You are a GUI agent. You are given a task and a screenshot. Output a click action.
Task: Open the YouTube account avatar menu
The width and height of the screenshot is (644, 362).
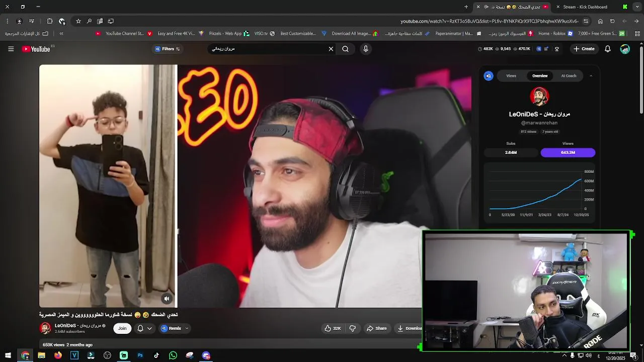tap(625, 49)
